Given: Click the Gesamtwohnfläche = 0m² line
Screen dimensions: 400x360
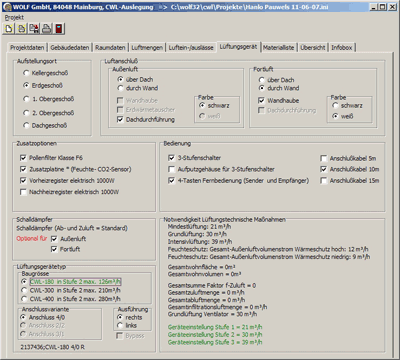Looking at the screenshot, I should (202, 267).
